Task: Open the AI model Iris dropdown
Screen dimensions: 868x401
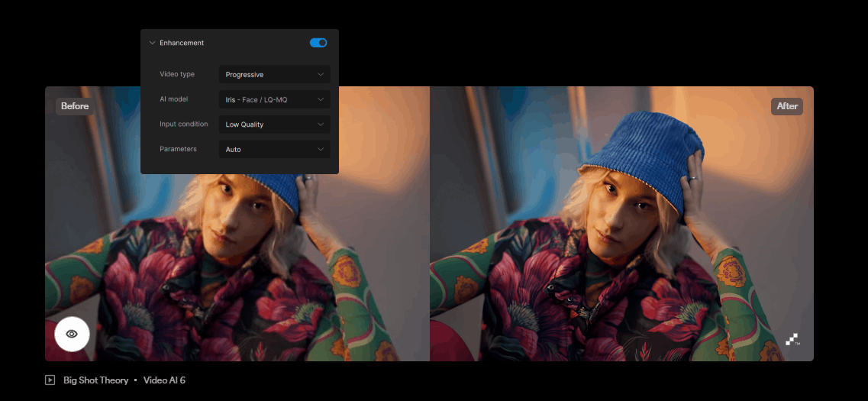Action: click(275, 100)
